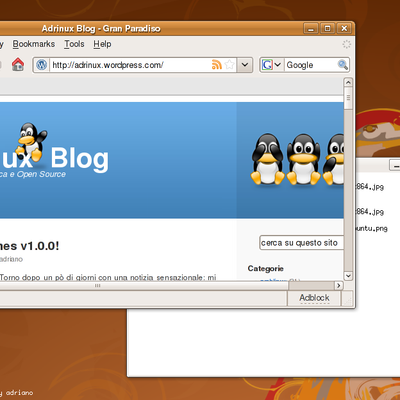Viewport: 400px width, 400px height.
Task: Click the scrollbar down arrow
Action: click(x=348, y=276)
